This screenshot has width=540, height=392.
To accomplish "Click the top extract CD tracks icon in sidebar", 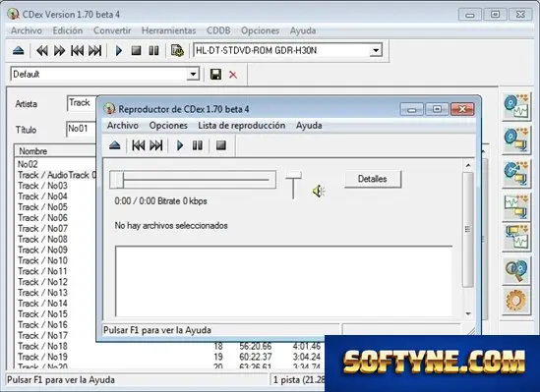I will [515, 106].
